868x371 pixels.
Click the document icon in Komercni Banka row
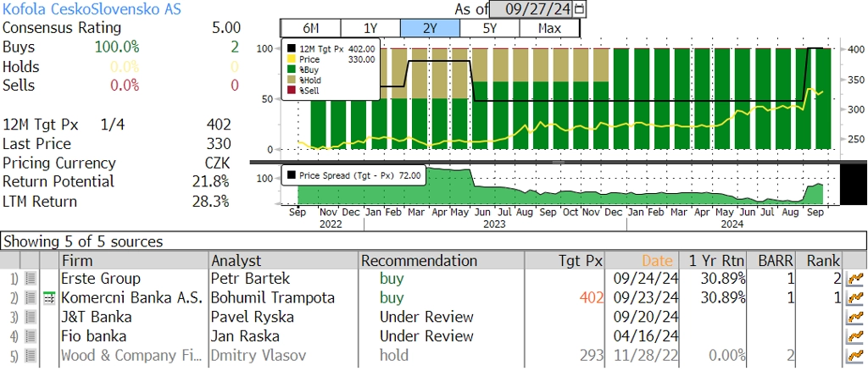pyautogui.click(x=31, y=298)
